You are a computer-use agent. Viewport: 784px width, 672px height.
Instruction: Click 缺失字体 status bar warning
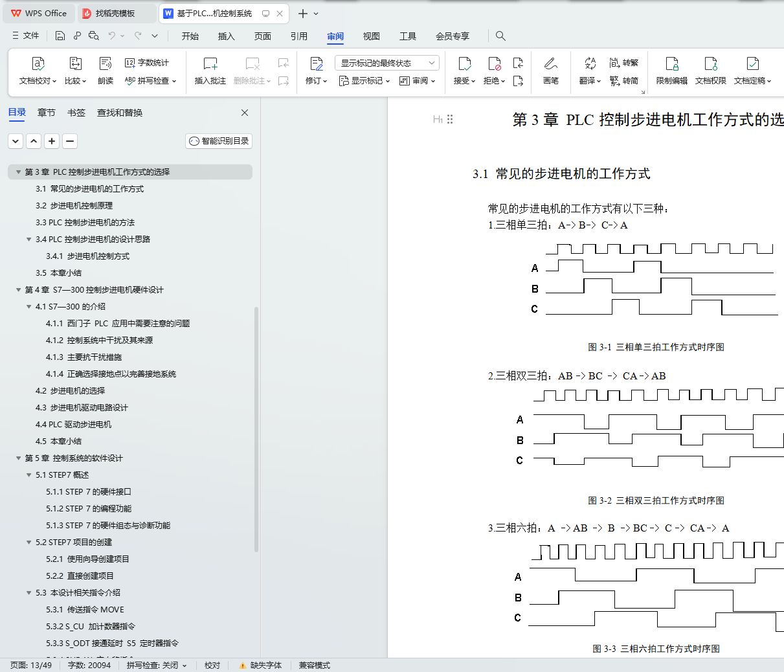tap(260, 666)
